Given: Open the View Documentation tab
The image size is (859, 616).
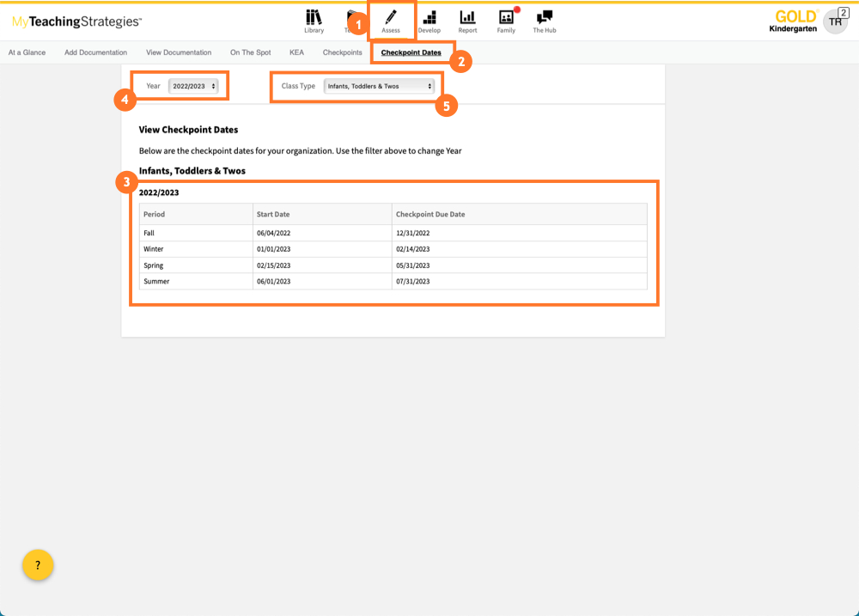Looking at the screenshot, I should [179, 52].
